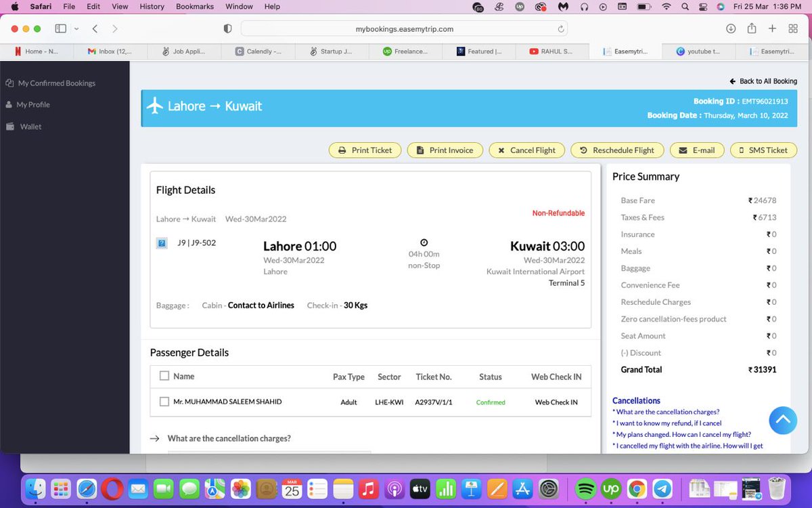Launch Spotify from the Dock

(x=586, y=488)
